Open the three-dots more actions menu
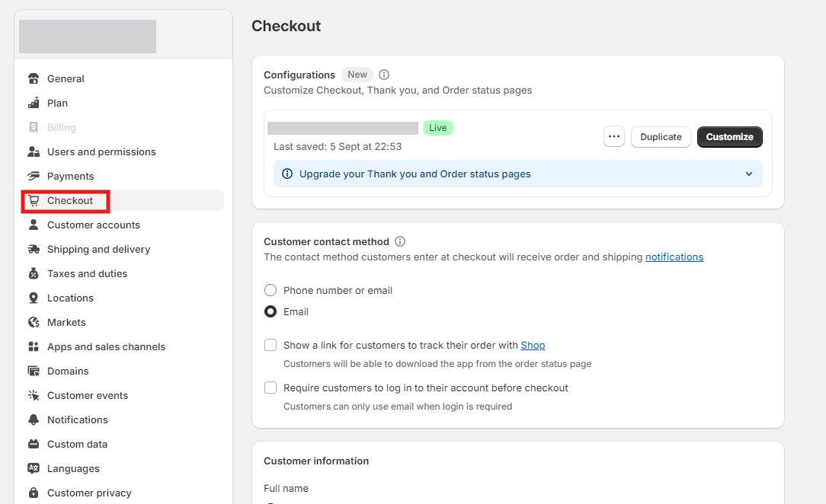 click(614, 137)
